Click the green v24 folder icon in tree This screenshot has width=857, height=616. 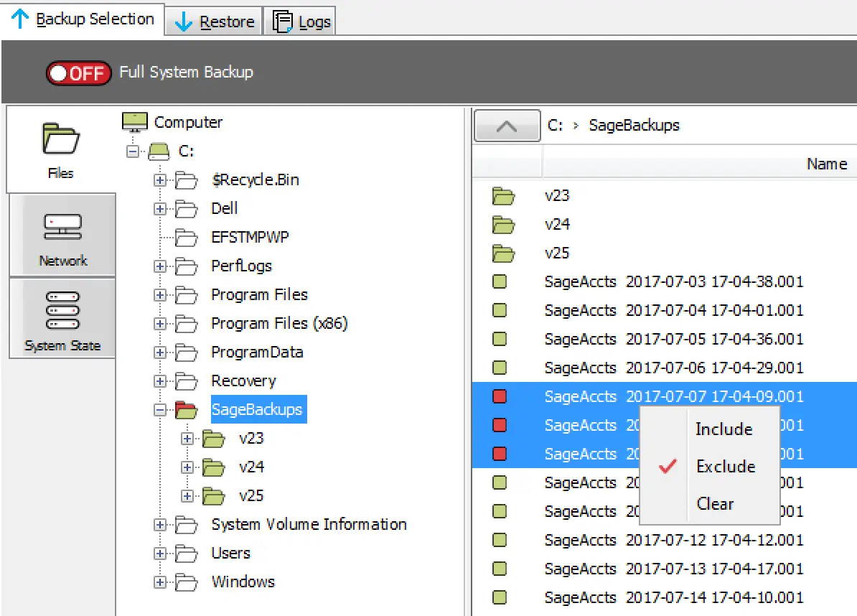tap(213, 467)
